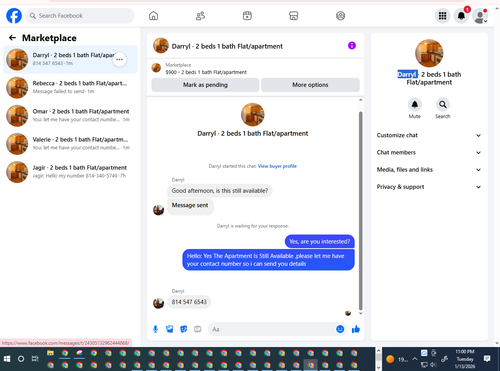
Task: Open the Rebecca conversation
Action: click(x=70, y=87)
